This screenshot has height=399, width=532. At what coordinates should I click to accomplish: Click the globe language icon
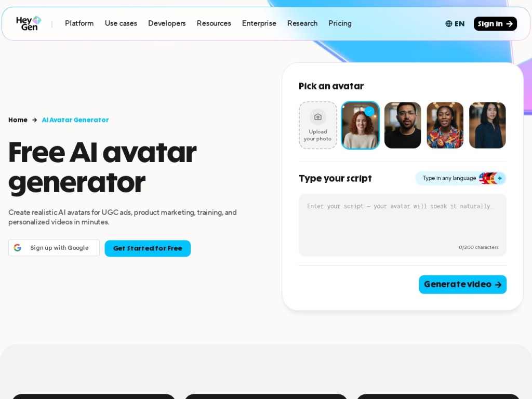pyautogui.click(x=448, y=24)
